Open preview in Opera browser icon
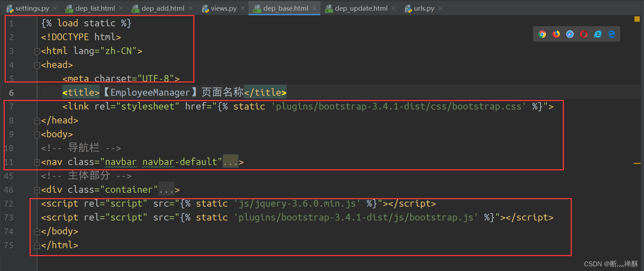Image resolution: width=644 pixels, height=271 pixels. [584, 34]
